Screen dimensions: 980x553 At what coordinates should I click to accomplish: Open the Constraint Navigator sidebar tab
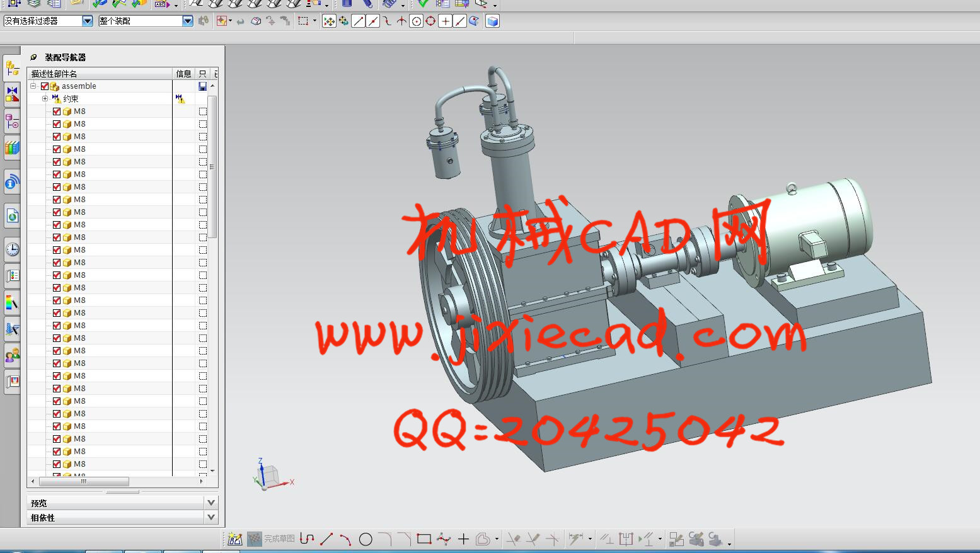coord(12,94)
